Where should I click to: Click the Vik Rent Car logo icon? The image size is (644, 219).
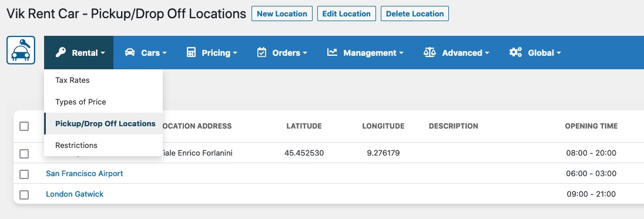21,50
